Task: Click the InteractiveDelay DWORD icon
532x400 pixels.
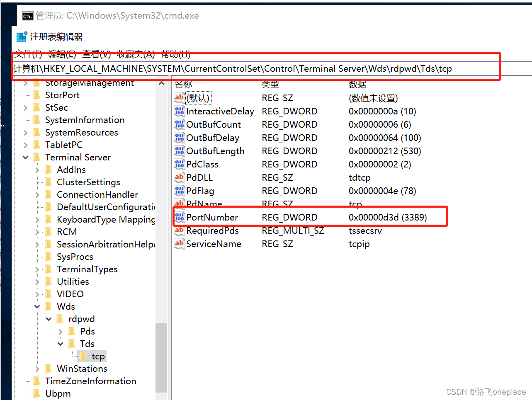Action: point(179,111)
